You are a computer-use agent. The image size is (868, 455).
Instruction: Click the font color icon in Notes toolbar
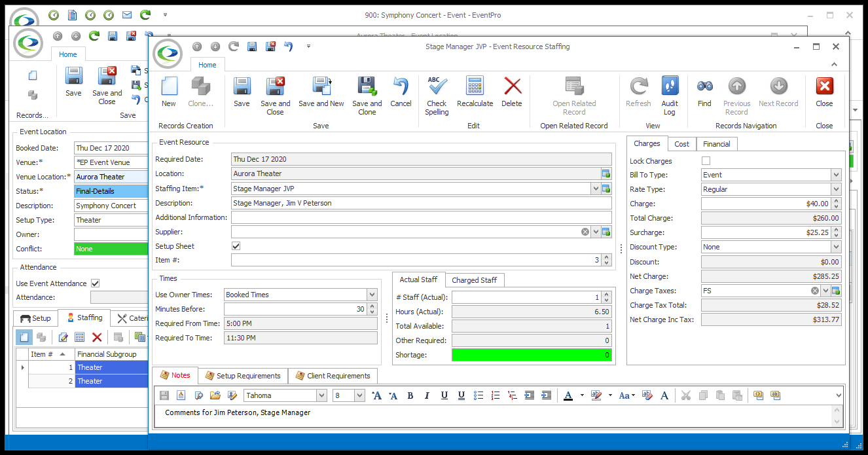568,395
